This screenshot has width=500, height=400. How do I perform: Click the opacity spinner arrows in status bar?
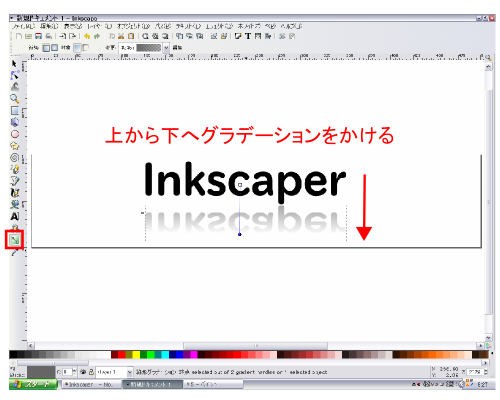[74, 372]
